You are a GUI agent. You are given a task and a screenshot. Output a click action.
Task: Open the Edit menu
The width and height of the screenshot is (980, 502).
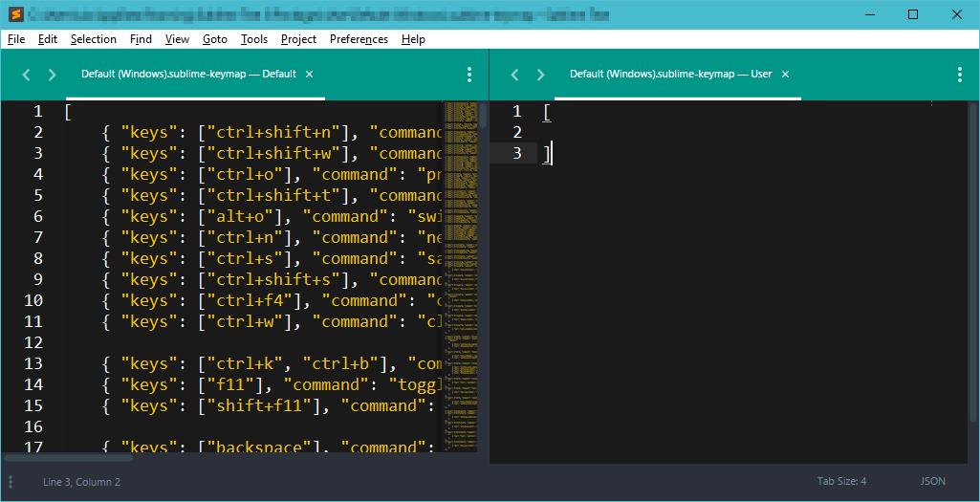pyautogui.click(x=48, y=39)
